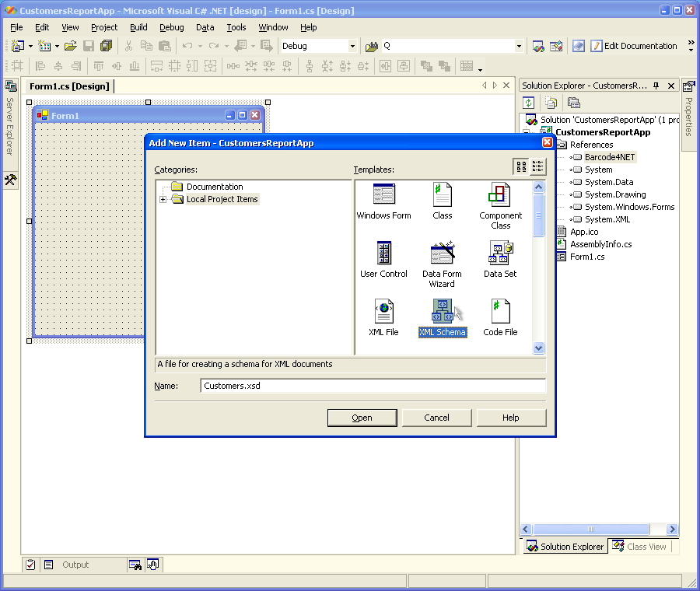Screen dimensions: 700x591
Task: Open the Debug configuration dropdown
Action: [352, 47]
